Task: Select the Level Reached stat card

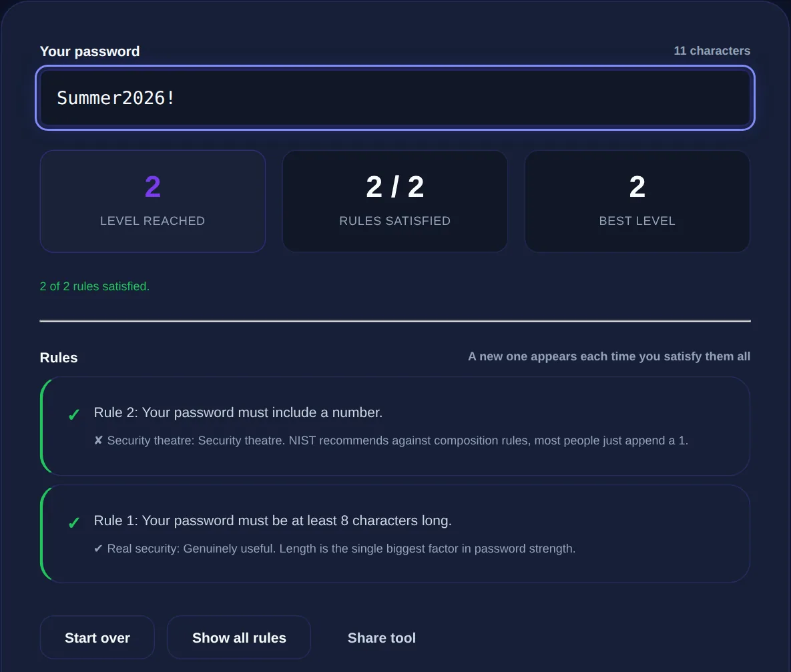Action: coord(152,202)
